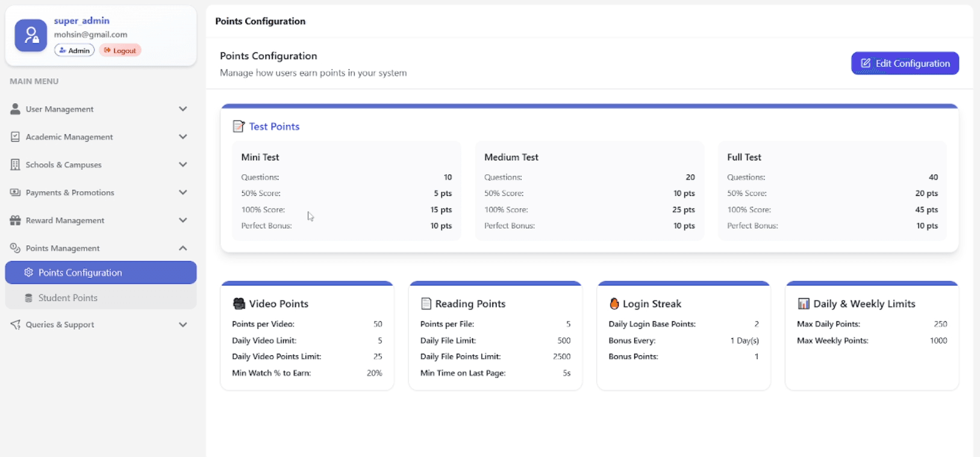Click the Daily & Weekly Limits chart icon
This screenshot has width=980, height=457.
point(803,304)
